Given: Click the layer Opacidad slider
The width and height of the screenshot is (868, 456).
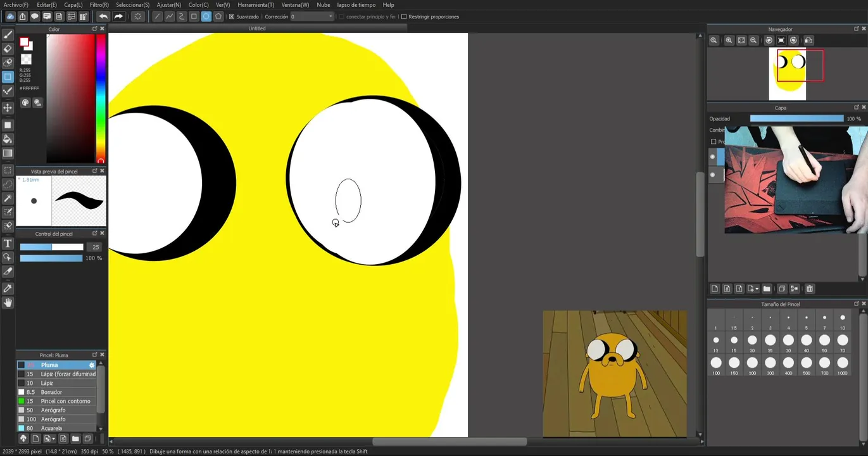Looking at the screenshot, I should point(796,118).
